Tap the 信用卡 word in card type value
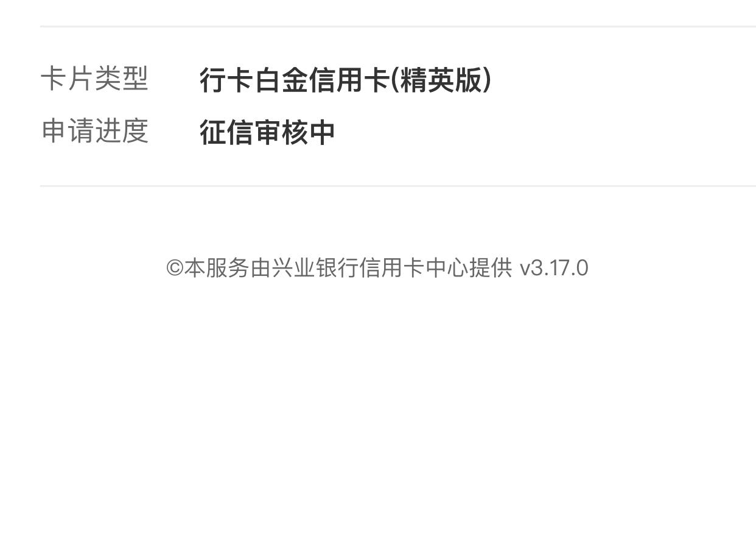The height and width of the screenshot is (542, 756). (349, 80)
